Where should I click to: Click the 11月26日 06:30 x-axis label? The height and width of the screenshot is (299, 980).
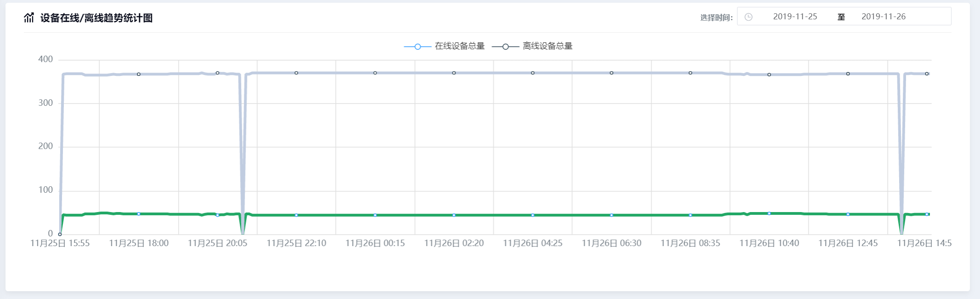click(611, 243)
